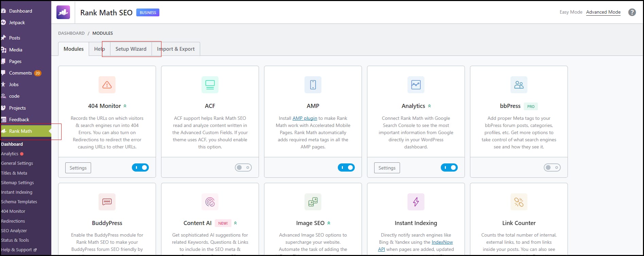Turn off the AMP module toggle
Viewport: 644px width, 256px height.
[x=346, y=167]
